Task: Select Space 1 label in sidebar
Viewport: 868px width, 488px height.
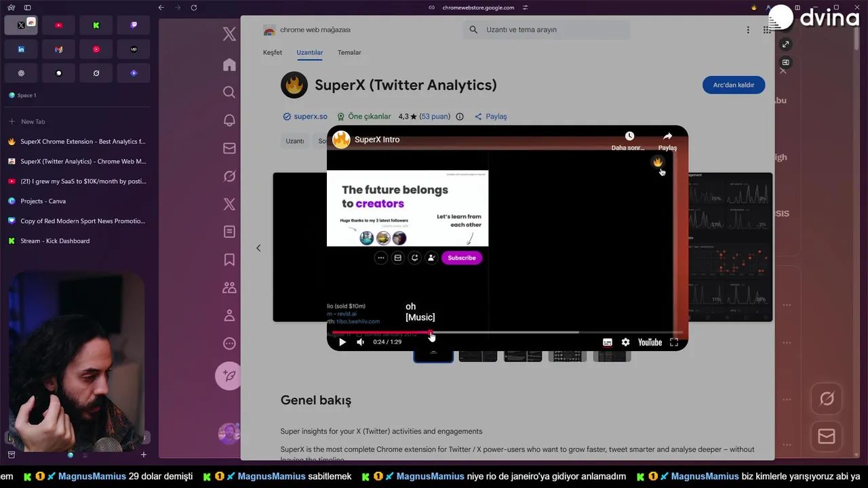Action: [x=26, y=96]
